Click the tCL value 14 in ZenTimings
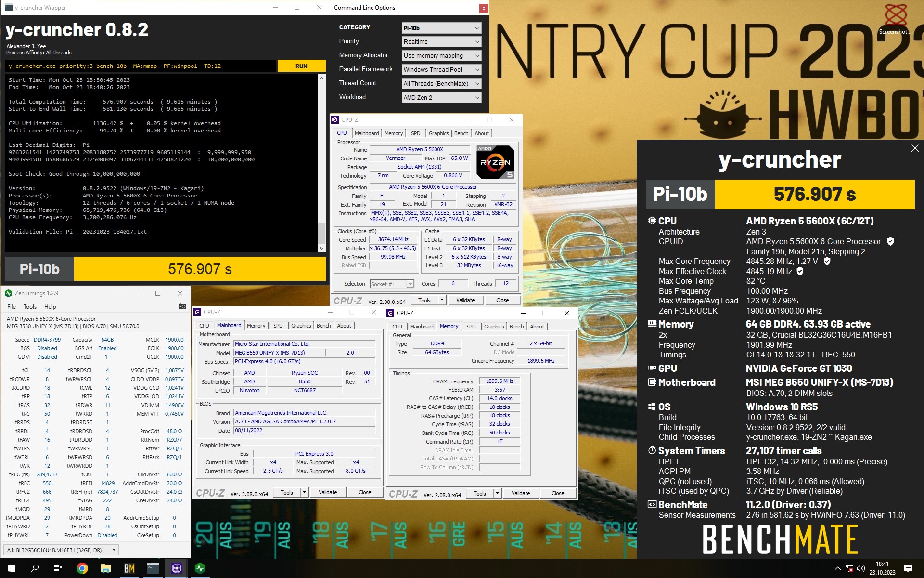The height and width of the screenshot is (578, 924). tap(47, 370)
